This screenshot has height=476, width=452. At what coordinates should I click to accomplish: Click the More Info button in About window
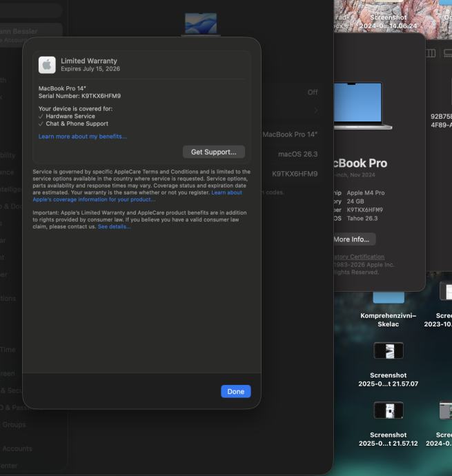(353, 239)
